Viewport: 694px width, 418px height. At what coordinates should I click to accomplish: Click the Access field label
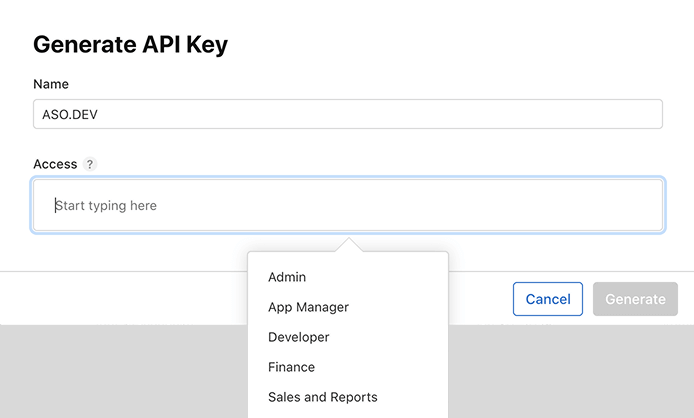point(55,164)
